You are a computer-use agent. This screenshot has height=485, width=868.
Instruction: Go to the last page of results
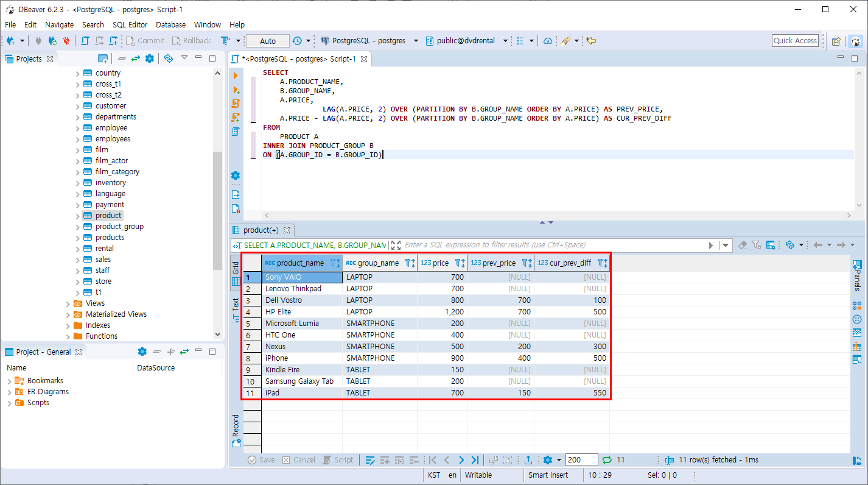pos(475,460)
